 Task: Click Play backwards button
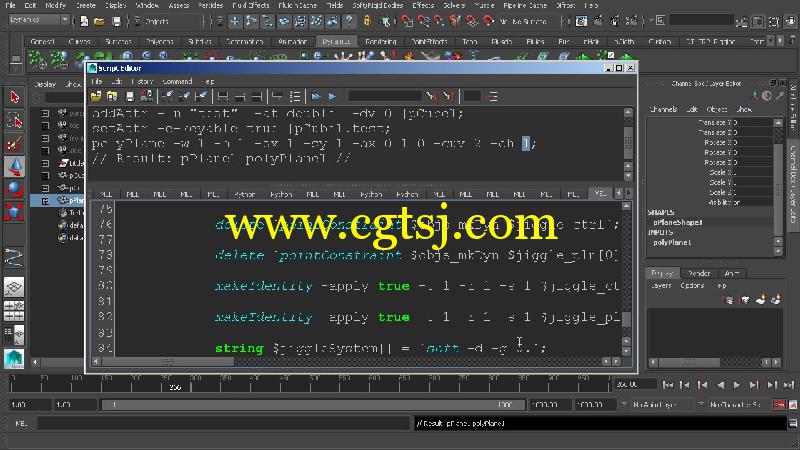(x=720, y=385)
